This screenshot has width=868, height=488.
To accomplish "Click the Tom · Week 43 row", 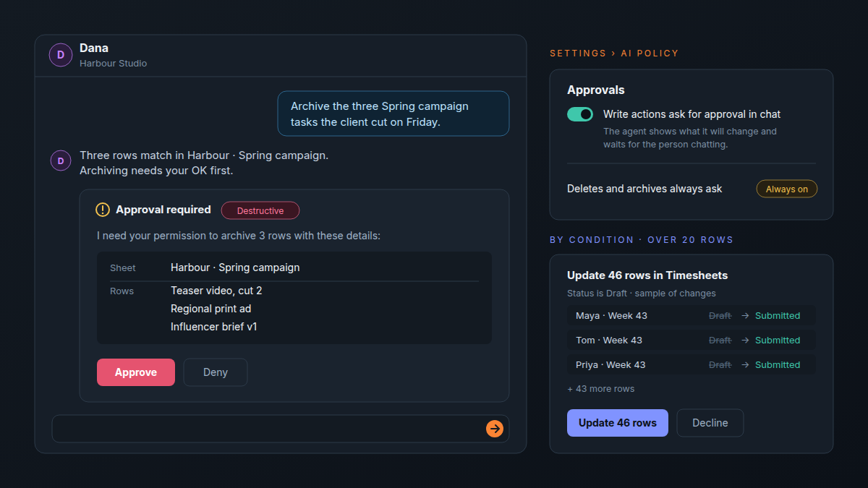I will click(x=692, y=341).
